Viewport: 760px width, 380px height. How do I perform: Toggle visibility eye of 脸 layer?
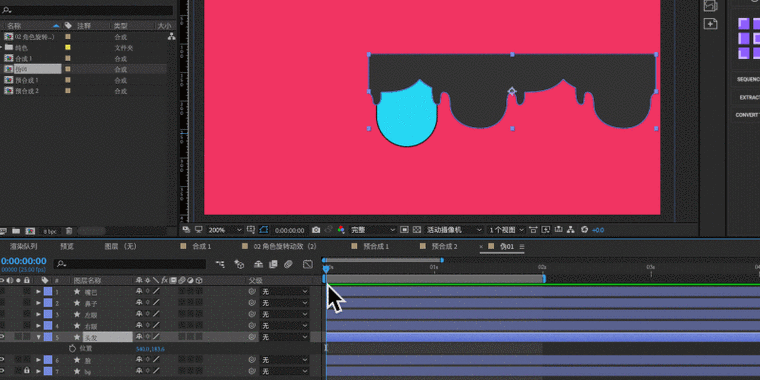pos(2,360)
